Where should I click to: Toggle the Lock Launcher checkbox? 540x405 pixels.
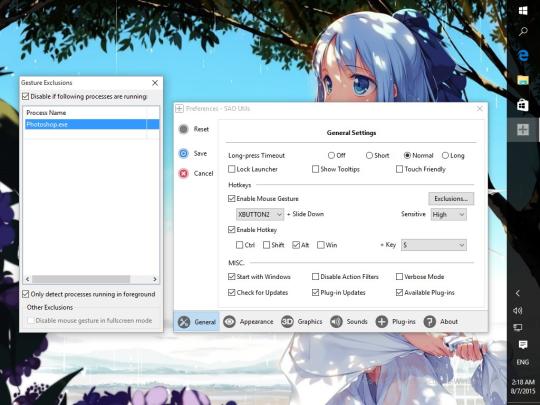pyautogui.click(x=232, y=169)
